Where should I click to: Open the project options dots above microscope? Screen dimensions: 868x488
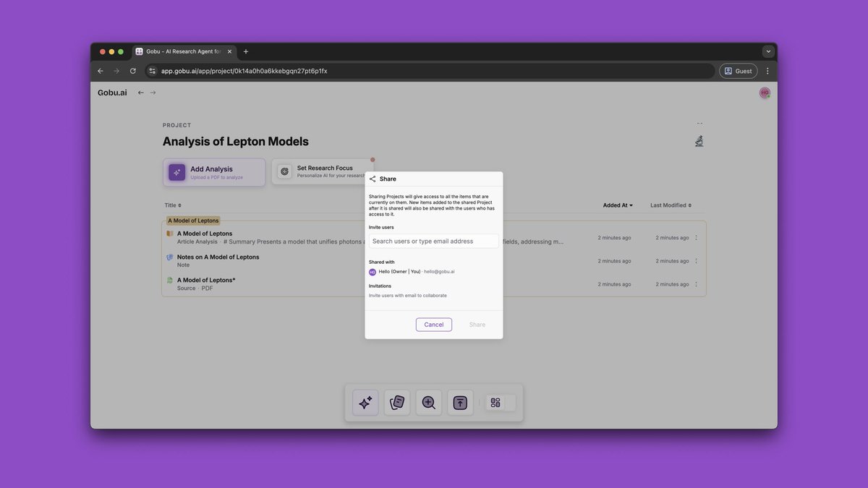699,124
